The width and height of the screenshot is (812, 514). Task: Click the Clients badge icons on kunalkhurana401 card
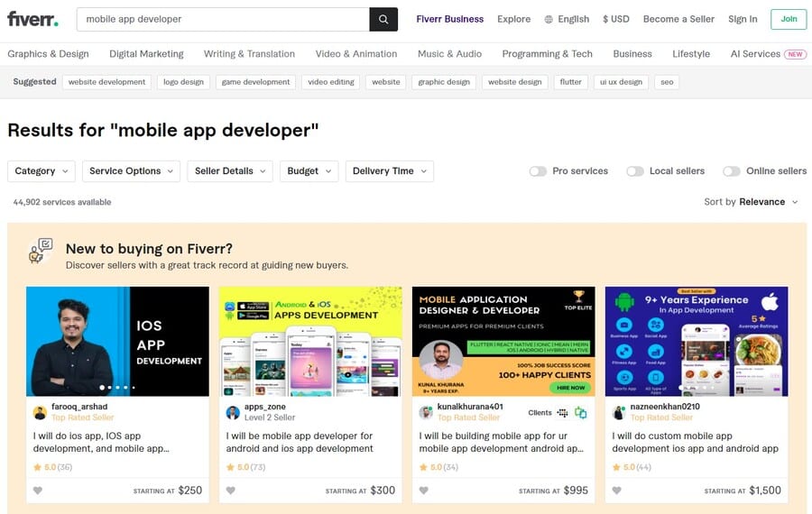tap(572, 412)
